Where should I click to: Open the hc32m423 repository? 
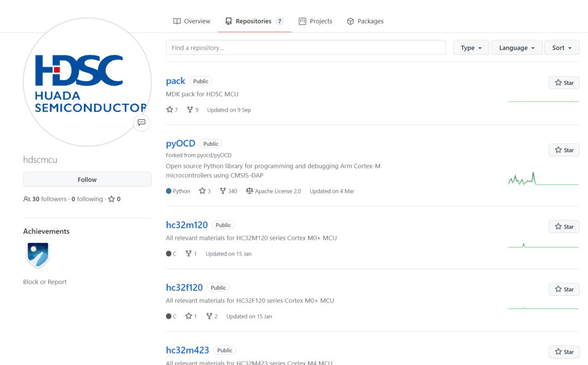point(187,350)
